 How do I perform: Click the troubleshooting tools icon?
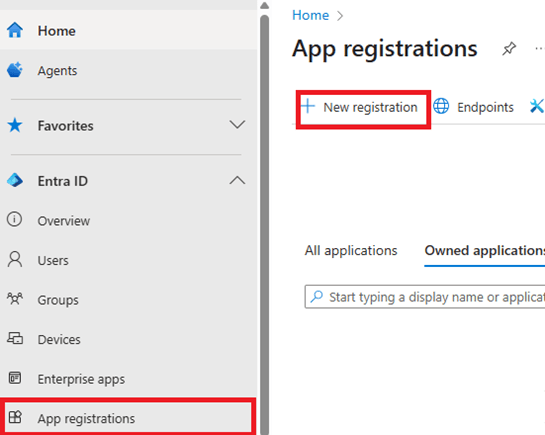(537, 106)
